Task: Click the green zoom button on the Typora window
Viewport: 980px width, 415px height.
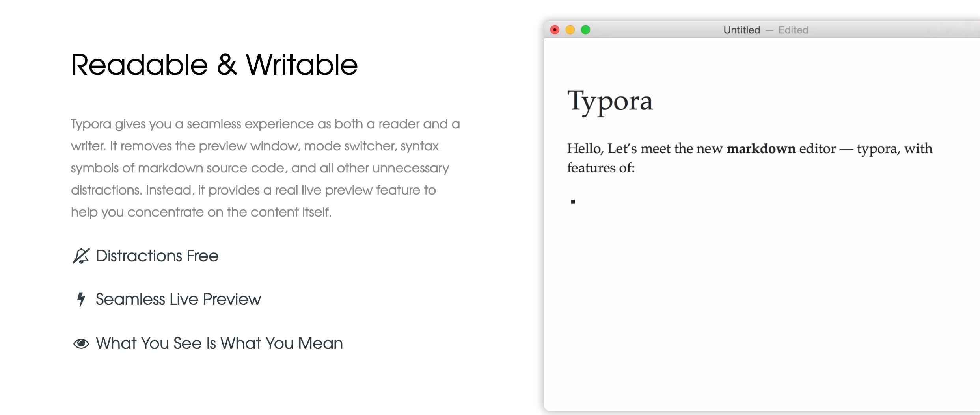Action: (586, 29)
